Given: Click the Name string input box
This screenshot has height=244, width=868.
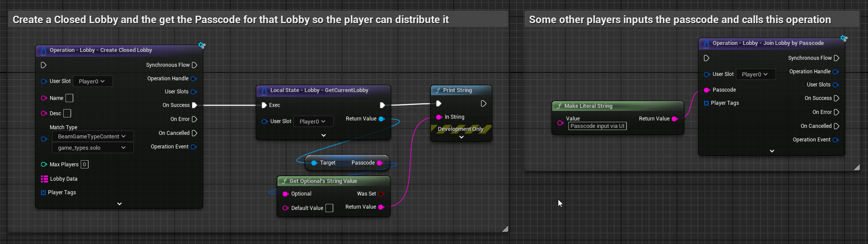Looking at the screenshot, I should click(x=69, y=98).
